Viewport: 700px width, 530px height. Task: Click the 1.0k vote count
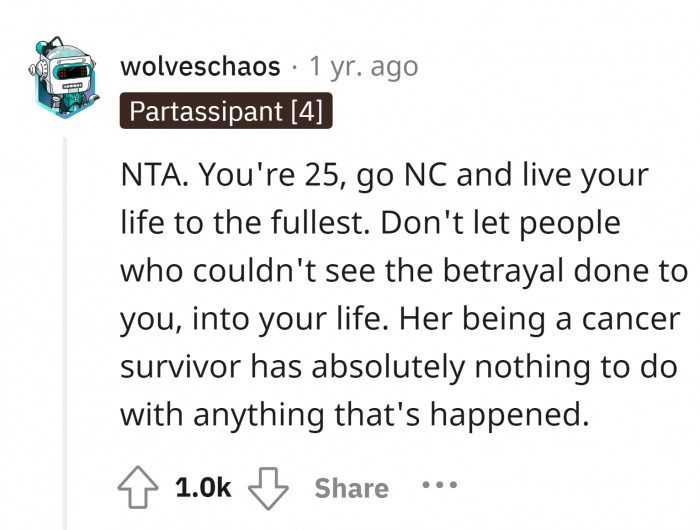[203, 488]
